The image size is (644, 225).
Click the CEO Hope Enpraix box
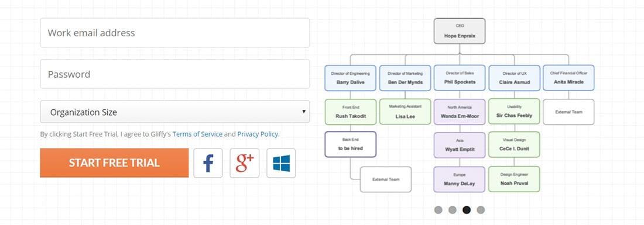(460, 31)
